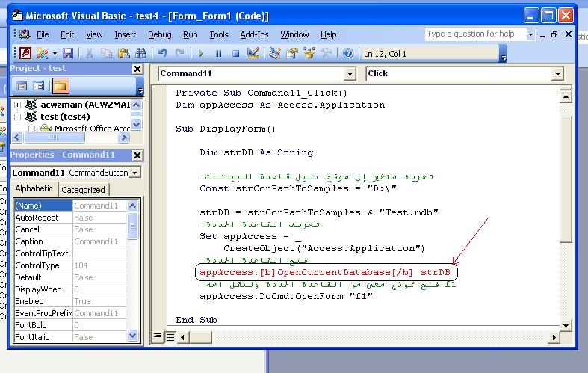This screenshot has height=373, width=588.
Task: Collapse the Microsoft Office Access node
Action: 32,129
